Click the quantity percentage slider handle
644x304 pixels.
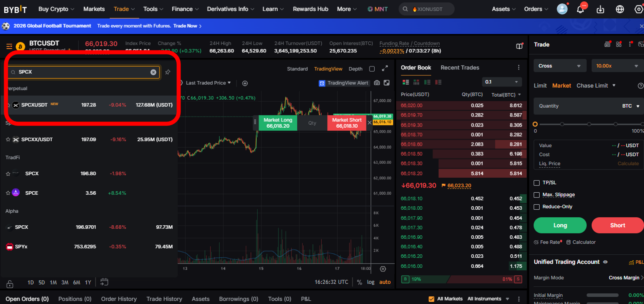click(535, 124)
